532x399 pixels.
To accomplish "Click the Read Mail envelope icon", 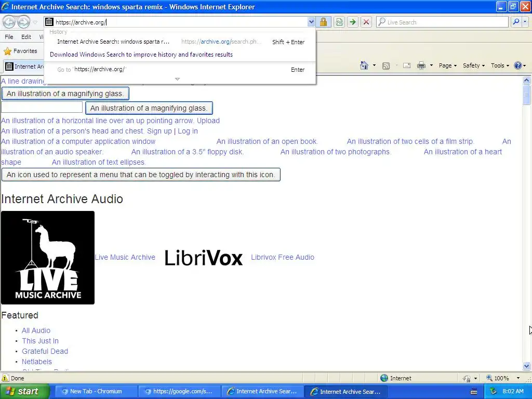I will [407, 65].
